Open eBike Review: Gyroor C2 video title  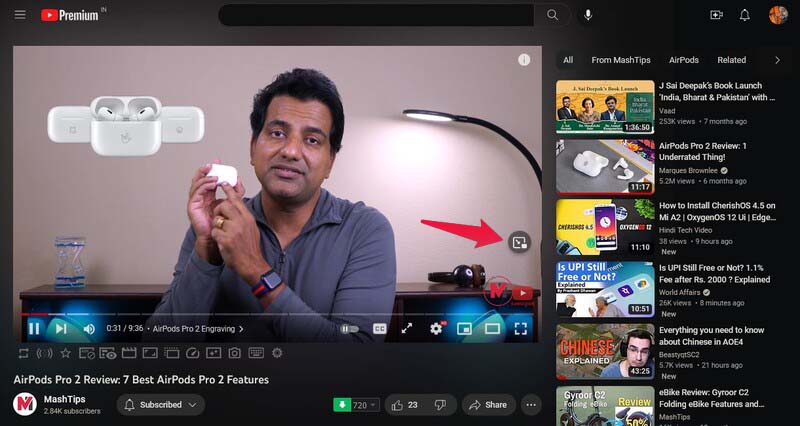[x=711, y=398]
